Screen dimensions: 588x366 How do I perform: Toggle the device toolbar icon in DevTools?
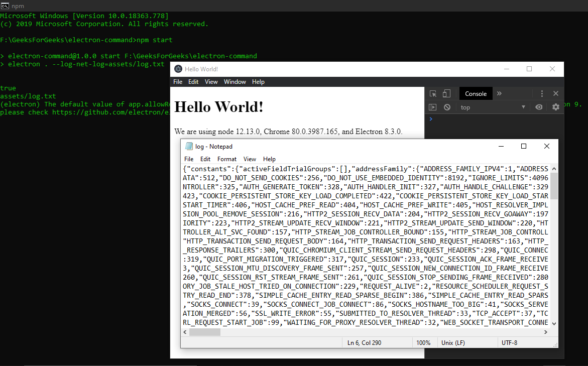pyautogui.click(x=446, y=94)
